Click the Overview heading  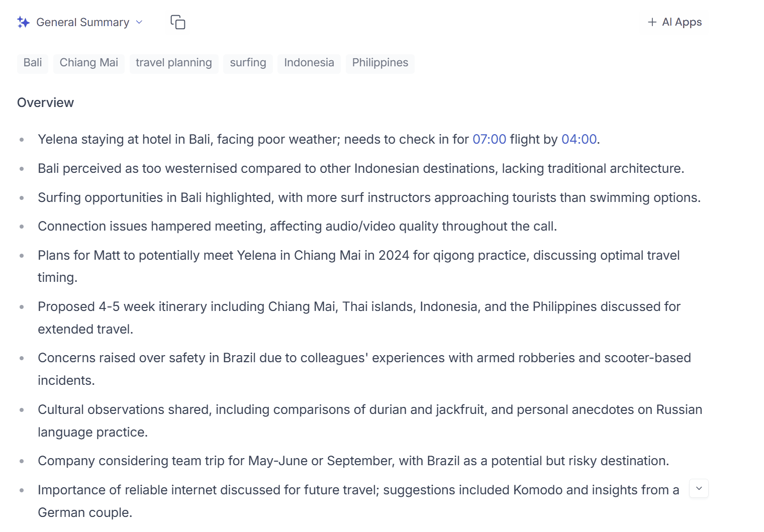coord(46,102)
